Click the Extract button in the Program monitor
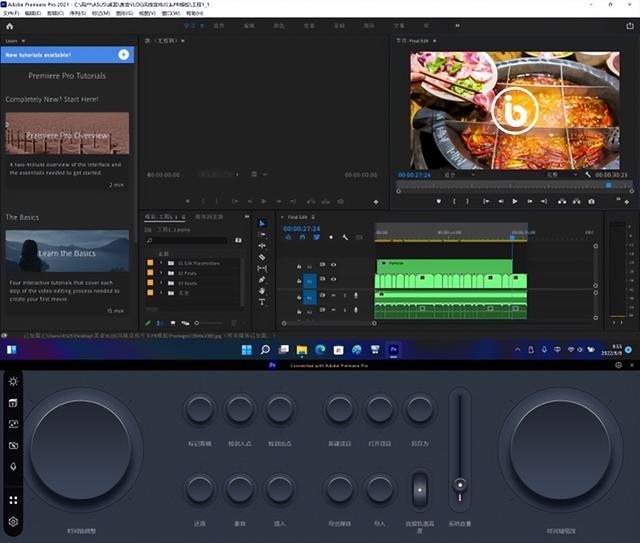The height and width of the screenshot is (543, 640). point(576,201)
